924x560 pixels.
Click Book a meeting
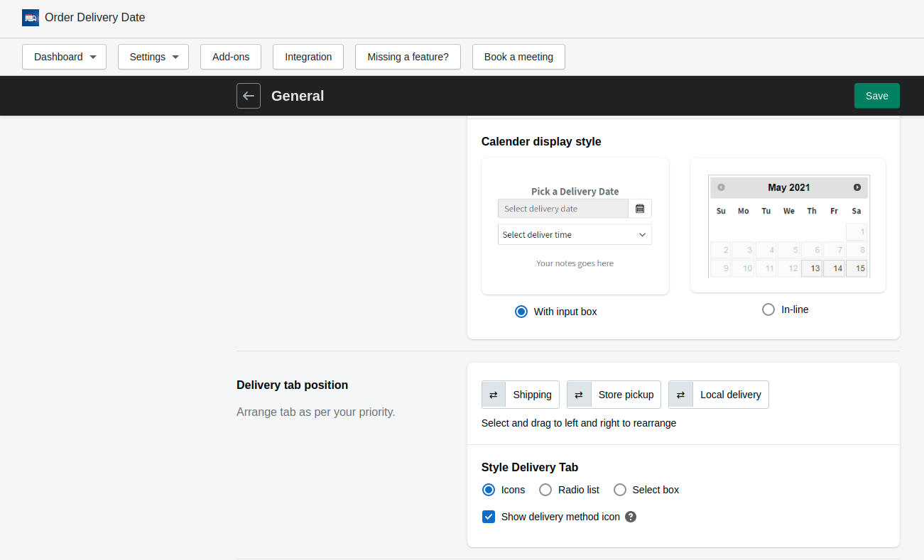(x=518, y=57)
